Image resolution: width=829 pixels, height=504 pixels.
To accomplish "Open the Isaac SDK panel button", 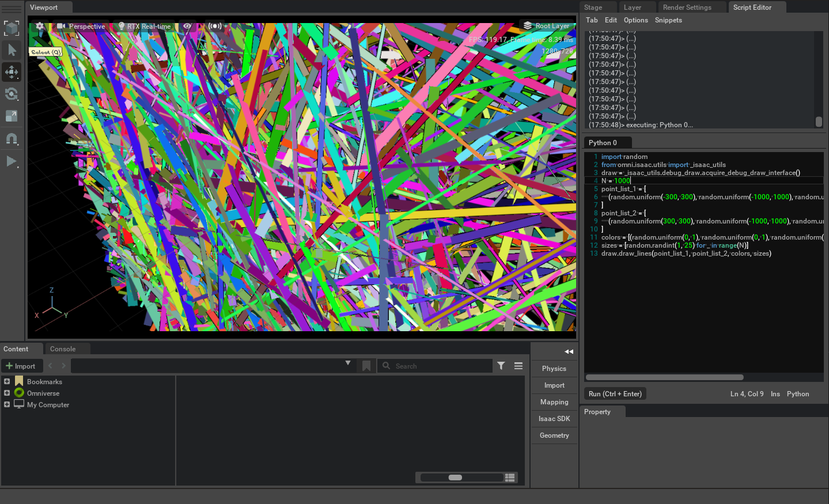I will pos(554,419).
